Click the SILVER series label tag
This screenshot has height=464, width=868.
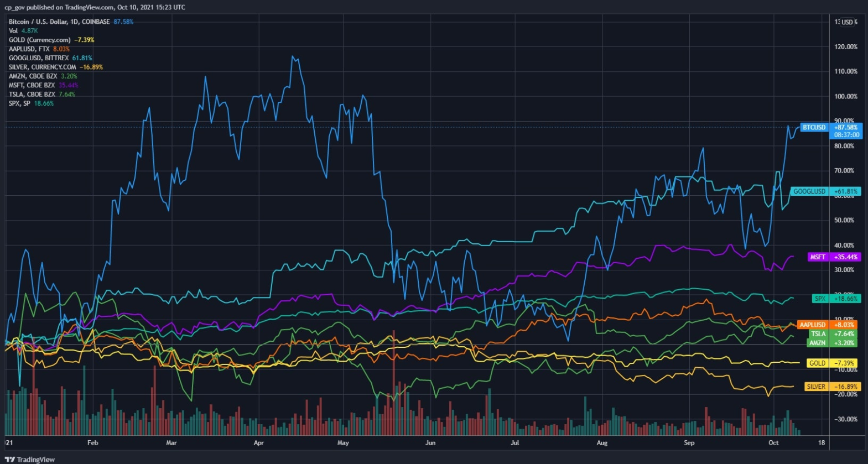pyautogui.click(x=815, y=387)
